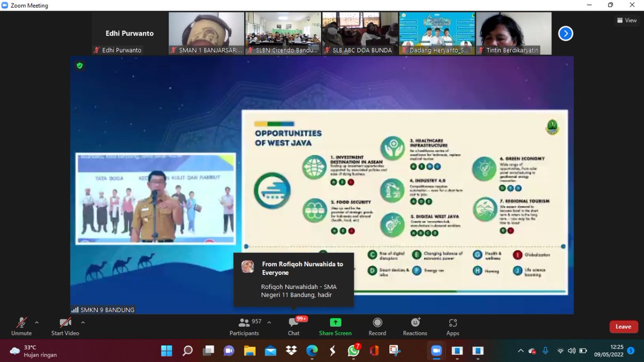644x362 pixels.
Task: Open Microsoft Edge from taskbar
Action: pos(312,351)
